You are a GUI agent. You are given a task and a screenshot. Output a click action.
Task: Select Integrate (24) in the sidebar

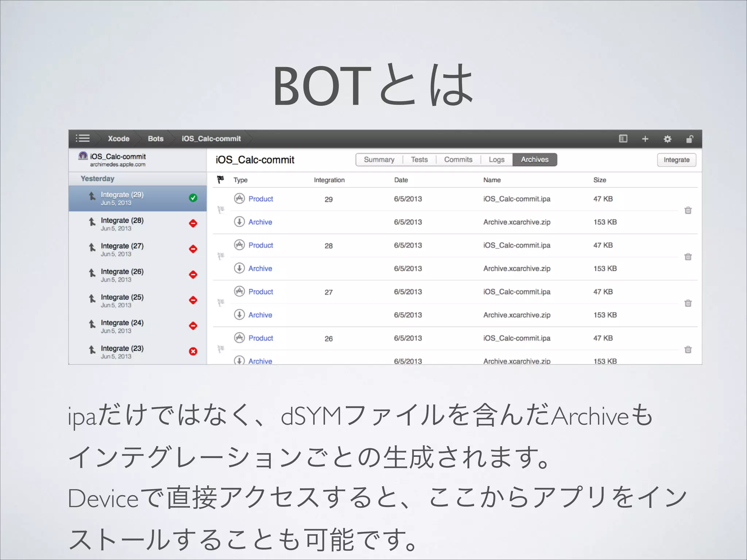[x=138, y=326]
